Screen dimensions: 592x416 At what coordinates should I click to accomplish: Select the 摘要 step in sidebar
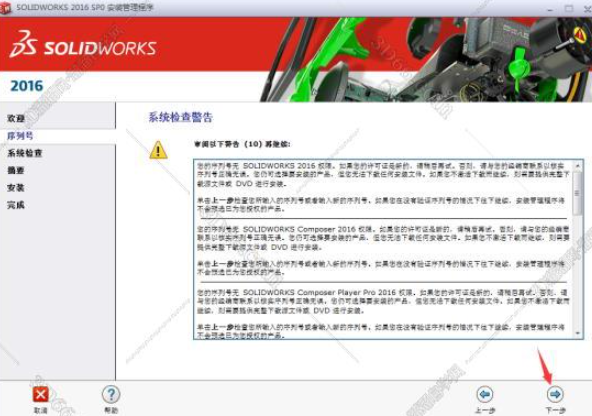tap(16, 170)
